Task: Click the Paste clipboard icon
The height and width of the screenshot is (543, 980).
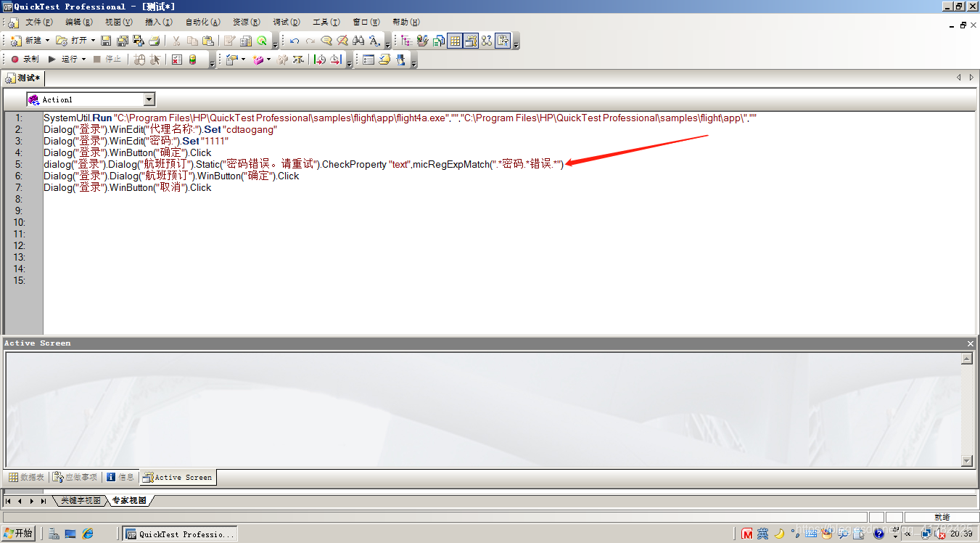Action: (208, 41)
